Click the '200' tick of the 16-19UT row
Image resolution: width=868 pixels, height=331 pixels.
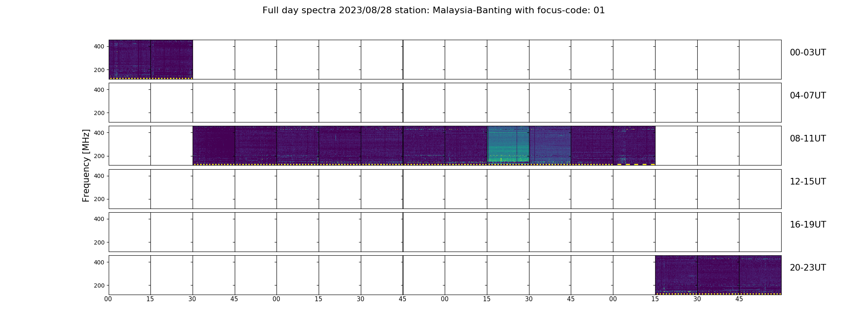pos(99,242)
